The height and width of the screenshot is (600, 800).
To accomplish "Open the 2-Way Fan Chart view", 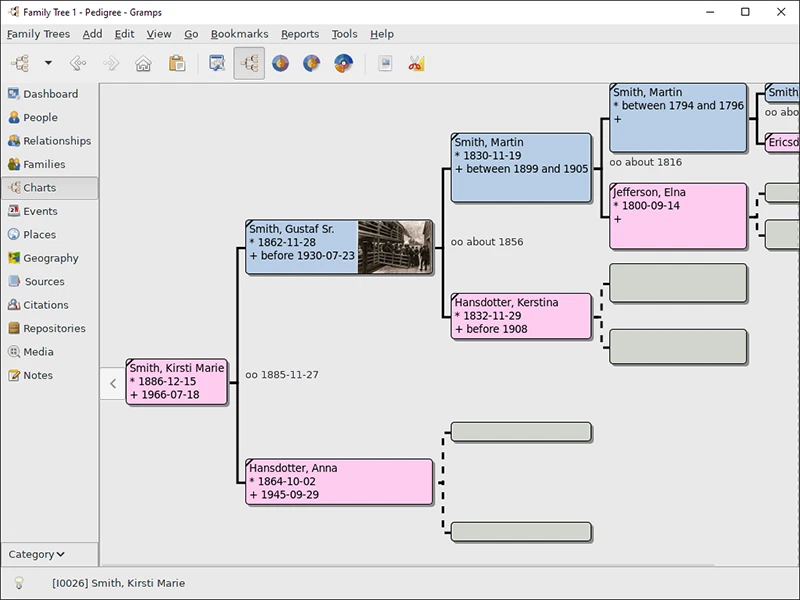I will click(344, 63).
